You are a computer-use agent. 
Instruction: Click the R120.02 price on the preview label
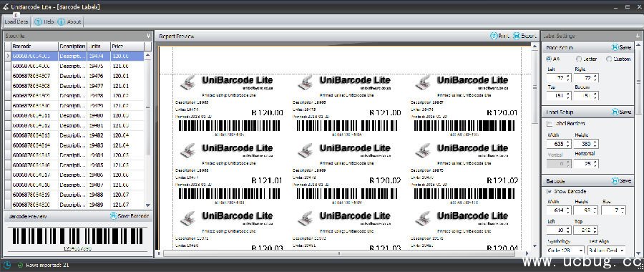coord(385,180)
